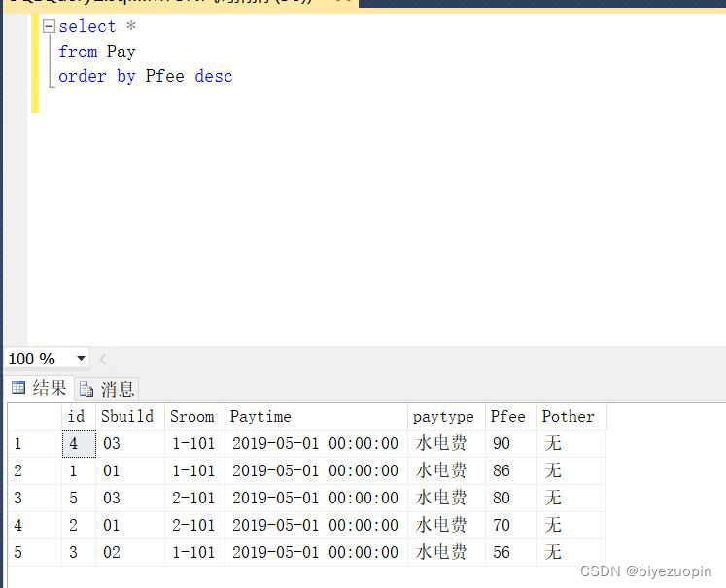This screenshot has width=726, height=588.
Task: Select the Paytime column header
Action: click(316, 416)
